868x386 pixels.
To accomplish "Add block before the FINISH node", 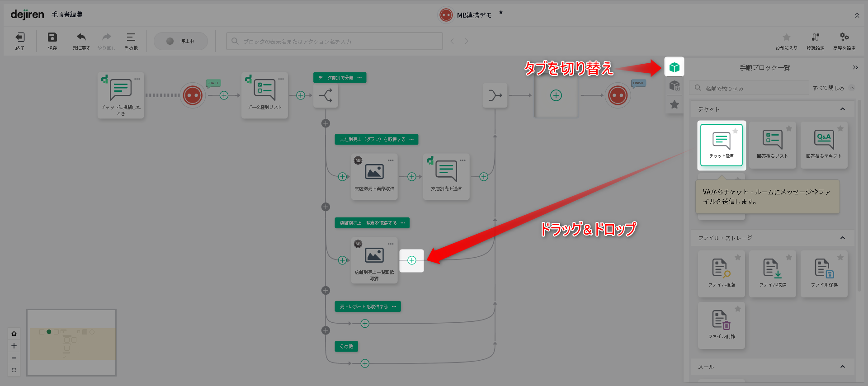I will click(x=556, y=95).
